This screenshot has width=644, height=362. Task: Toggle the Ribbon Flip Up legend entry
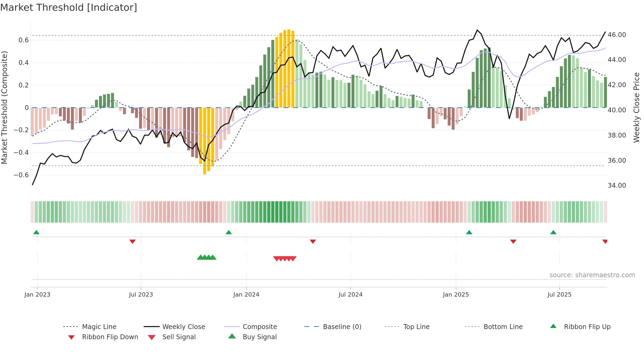tap(580, 327)
